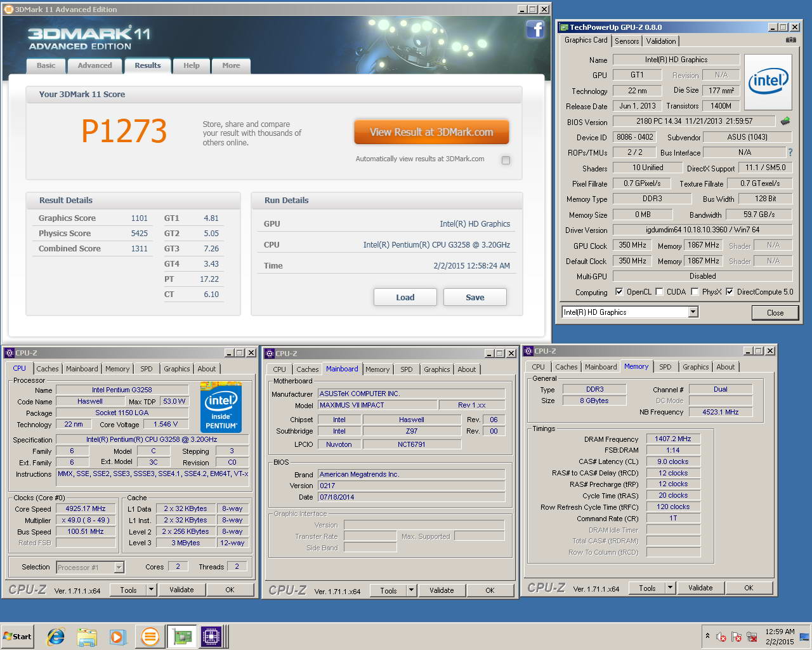
Task: Switch to CPU-Z purple taskbar icon
Action: pos(211,637)
